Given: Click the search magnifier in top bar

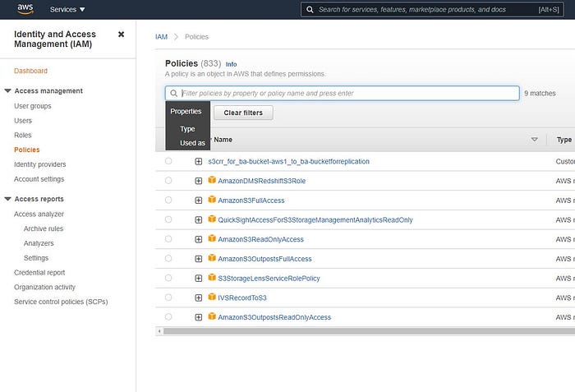Looking at the screenshot, I should (x=309, y=10).
